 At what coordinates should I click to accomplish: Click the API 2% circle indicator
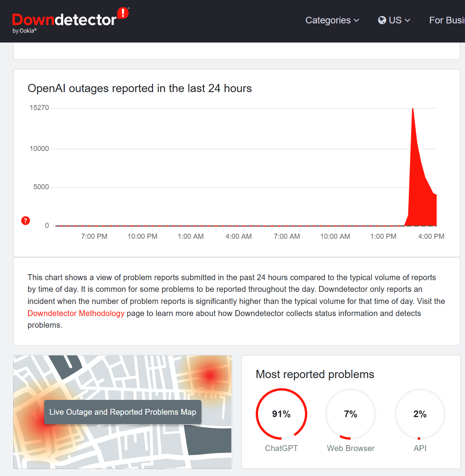(x=420, y=414)
